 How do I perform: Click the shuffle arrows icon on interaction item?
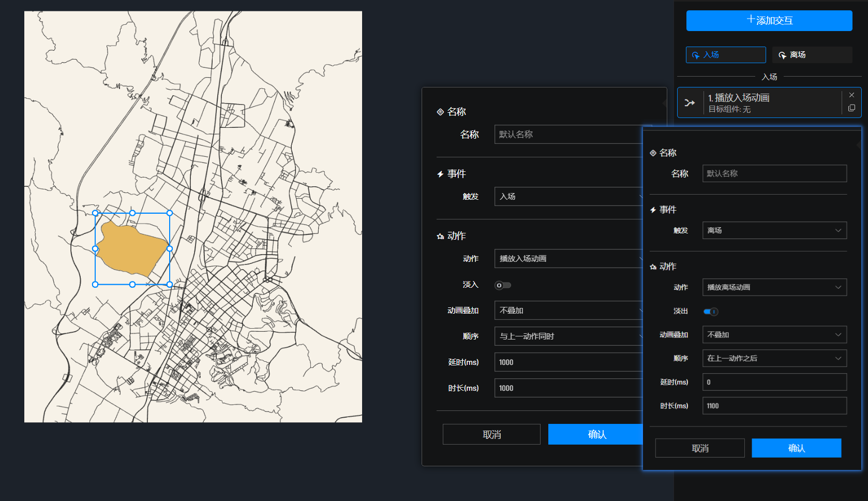pos(690,103)
